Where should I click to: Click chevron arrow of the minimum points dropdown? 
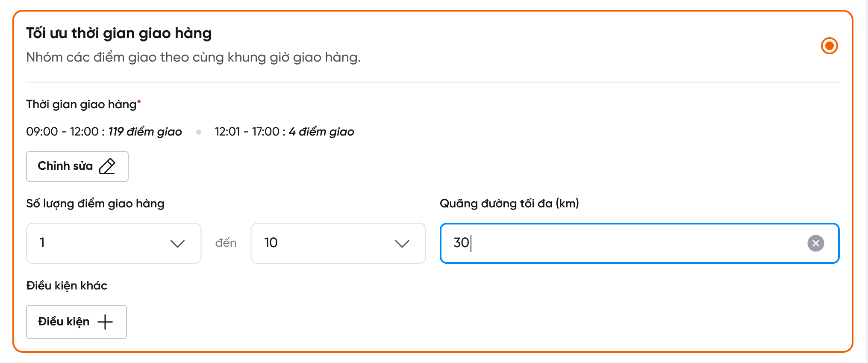(177, 244)
